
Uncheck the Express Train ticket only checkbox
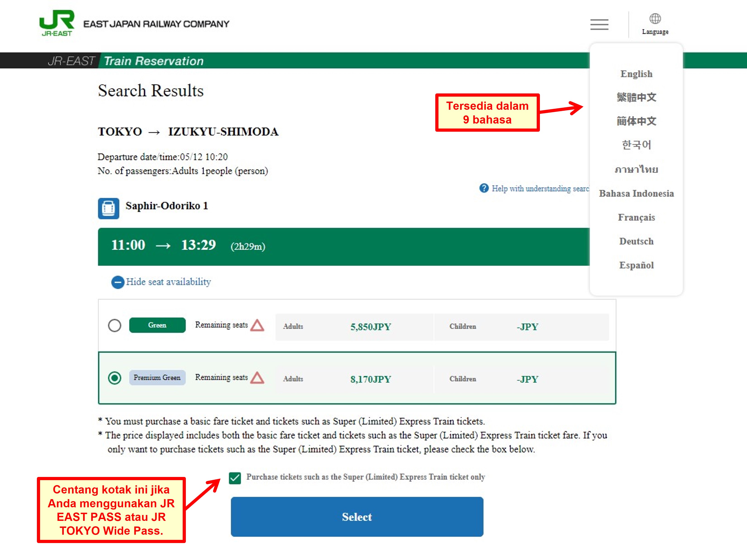[x=235, y=478]
